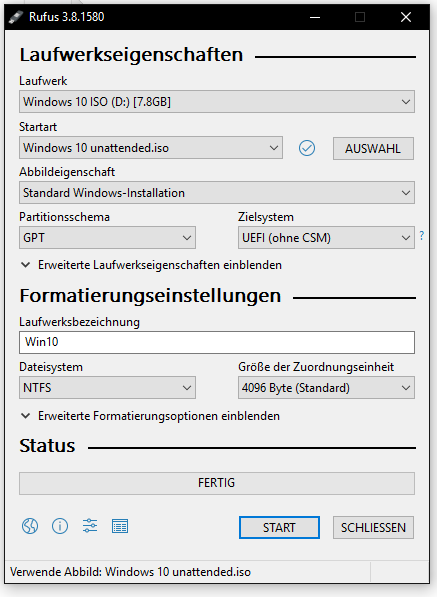
Task: Click the AUSWAHL button
Action: pyautogui.click(x=373, y=148)
